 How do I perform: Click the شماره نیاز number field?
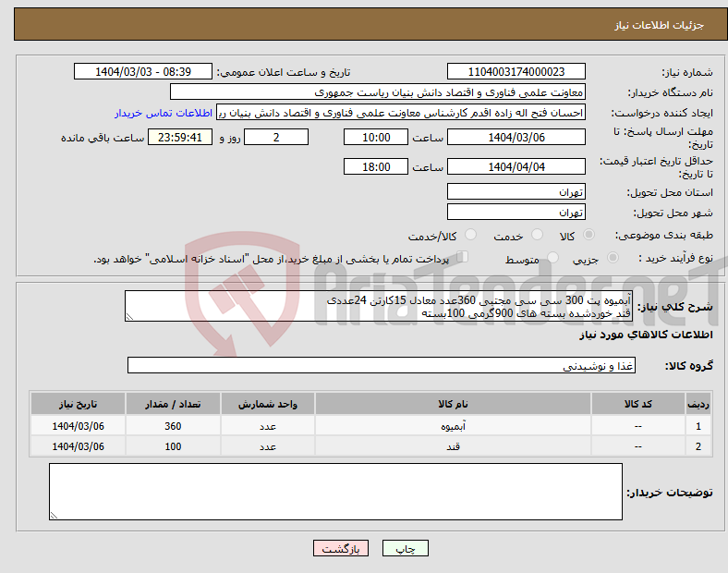tap(516, 71)
